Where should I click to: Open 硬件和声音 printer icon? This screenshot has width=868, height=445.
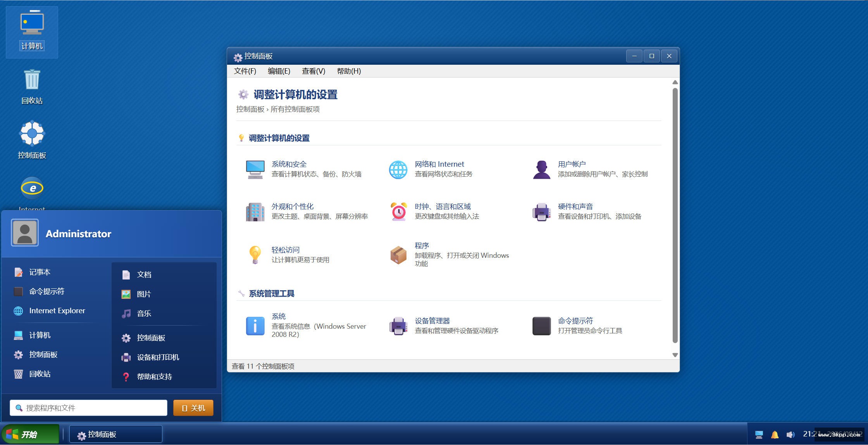pos(541,212)
